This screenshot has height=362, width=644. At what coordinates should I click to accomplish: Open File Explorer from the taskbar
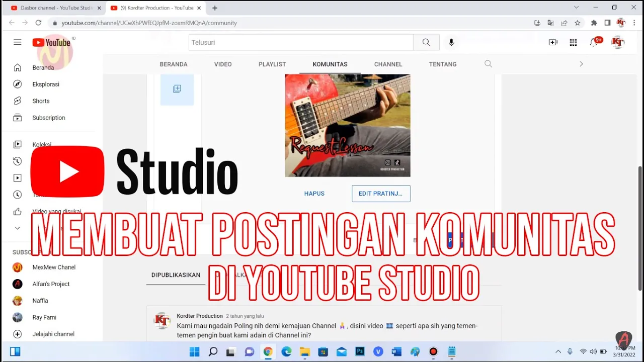point(305,351)
